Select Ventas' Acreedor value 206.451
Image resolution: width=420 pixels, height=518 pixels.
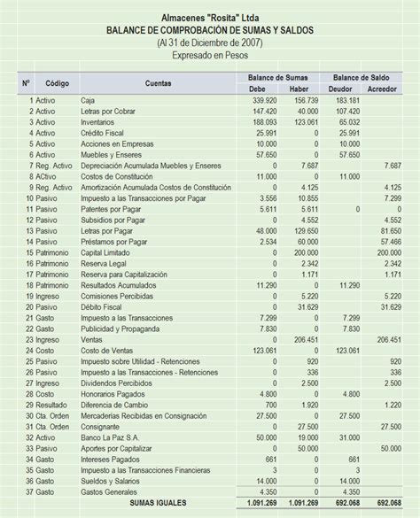[389, 340]
